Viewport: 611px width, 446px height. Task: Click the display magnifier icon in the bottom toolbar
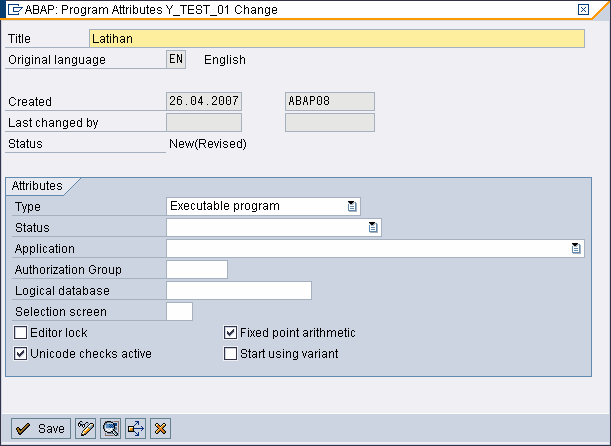pyautogui.click(x=110, y=428)
